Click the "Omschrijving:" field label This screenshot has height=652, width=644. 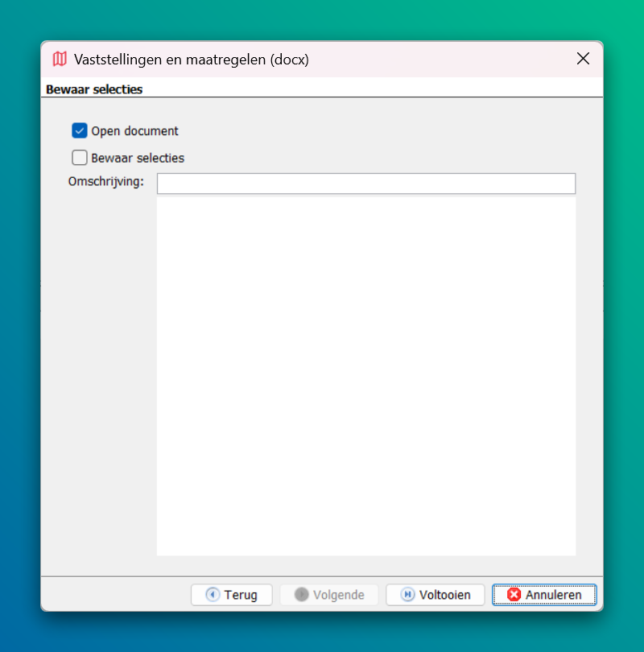pos(105,181)
